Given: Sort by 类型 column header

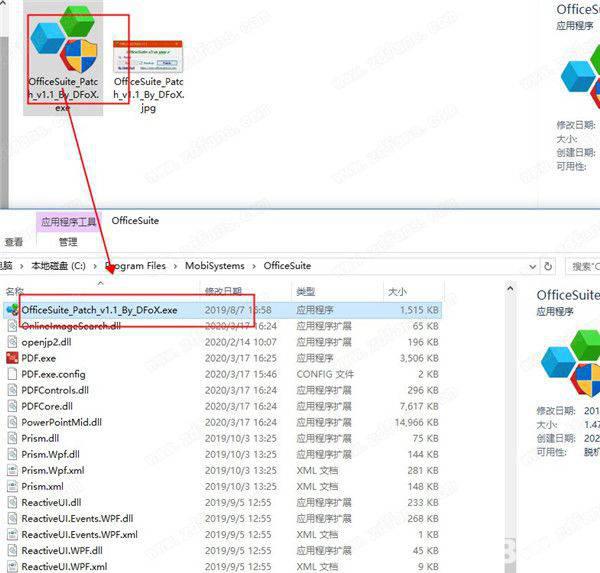Looking at the screenshot, I should (x=305, y=292).
